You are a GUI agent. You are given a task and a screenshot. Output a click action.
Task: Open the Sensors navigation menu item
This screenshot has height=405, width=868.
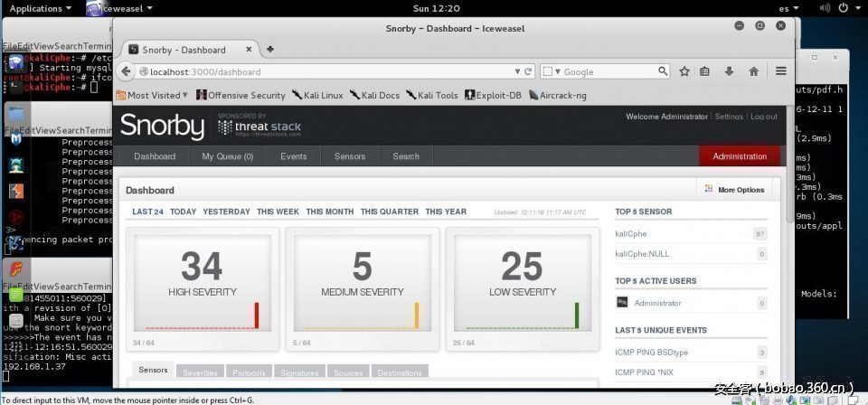pyautogui.click(x=350, y=156)
